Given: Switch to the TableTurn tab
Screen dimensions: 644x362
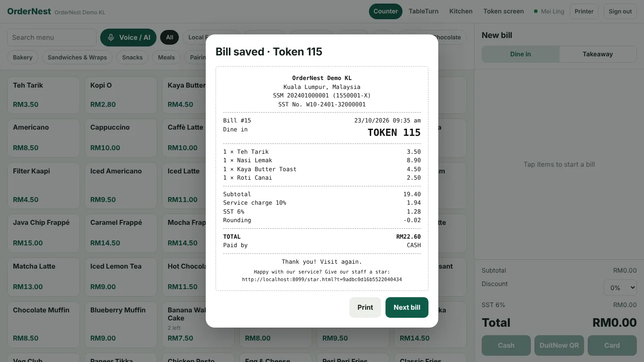Looking at the screenshot, I should coord(424,11).
